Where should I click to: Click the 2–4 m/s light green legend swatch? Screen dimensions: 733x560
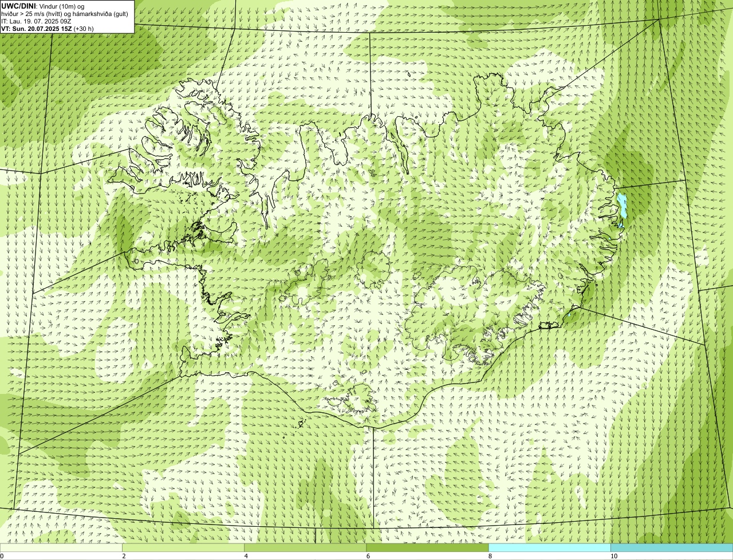click(183, 548)
